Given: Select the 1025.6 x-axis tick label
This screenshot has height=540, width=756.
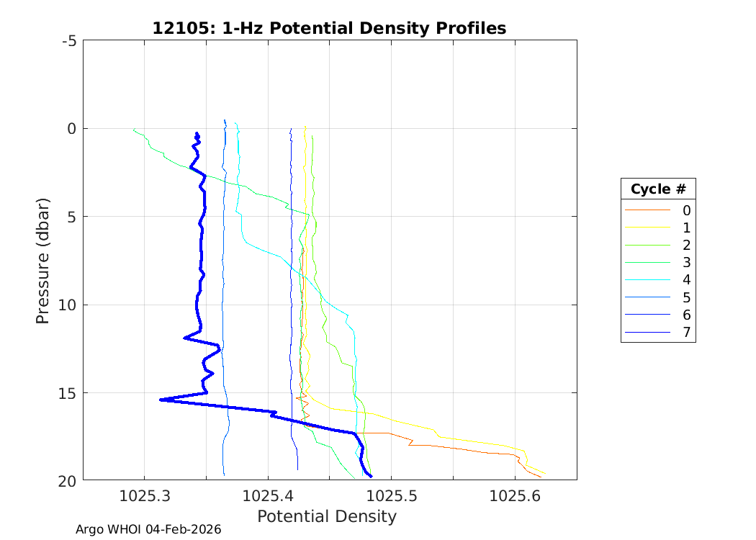Looking at the screenshot, I should [x=515, y=496].
